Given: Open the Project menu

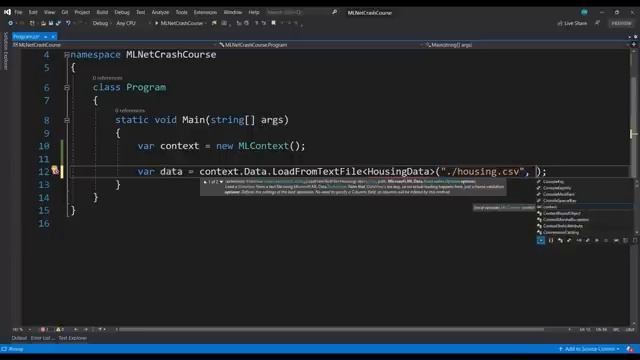Looking at the screenshot, I should (82, 12).
